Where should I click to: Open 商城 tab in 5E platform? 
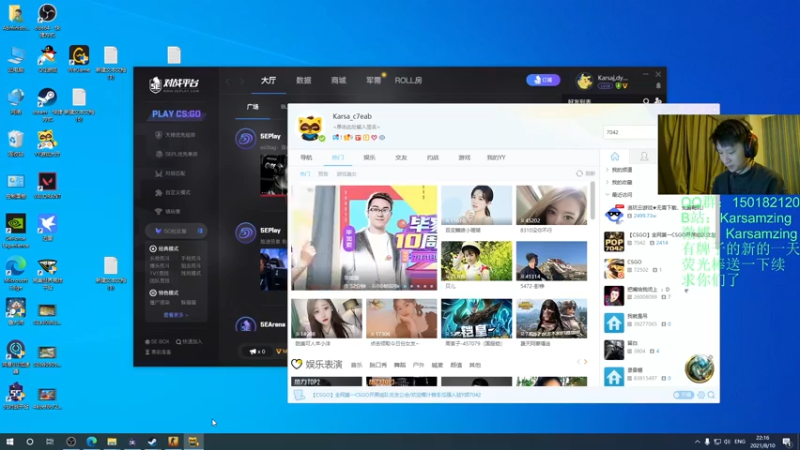pos(338,81)
